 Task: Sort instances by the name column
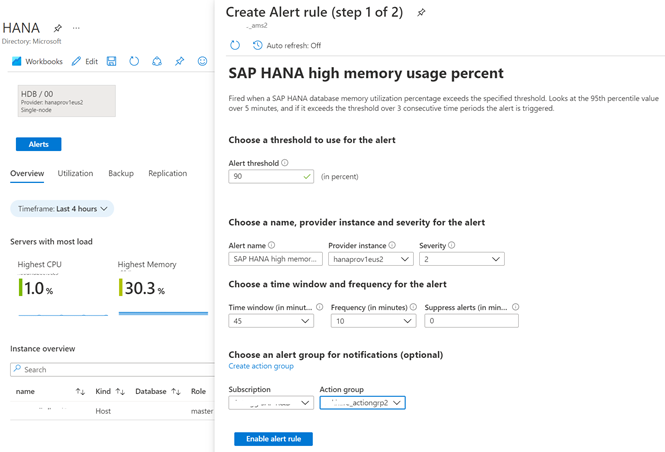coord(80,392)
